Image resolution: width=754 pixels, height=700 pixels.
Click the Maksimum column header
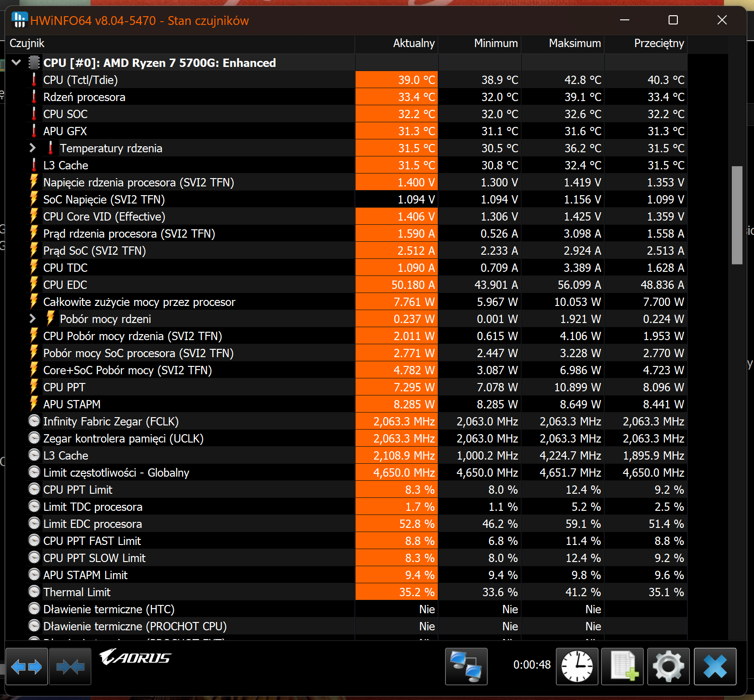(563, 44)
